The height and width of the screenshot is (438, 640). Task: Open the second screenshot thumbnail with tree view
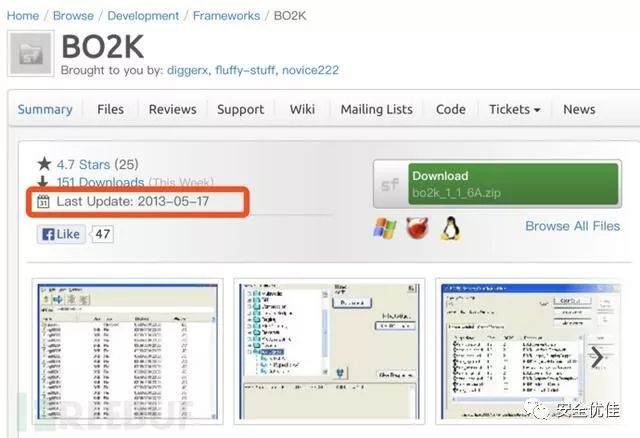(329, 351)
